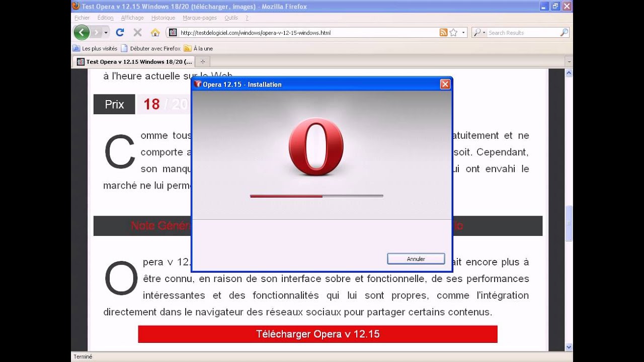Open À la une feed bookmark

click(198, 48)
